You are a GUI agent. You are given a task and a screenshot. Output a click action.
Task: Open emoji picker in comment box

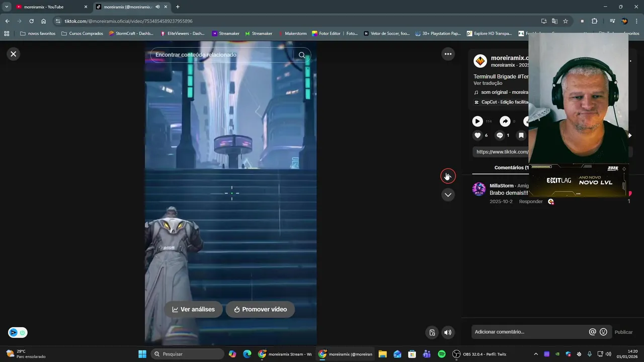[x=603, y=332]
